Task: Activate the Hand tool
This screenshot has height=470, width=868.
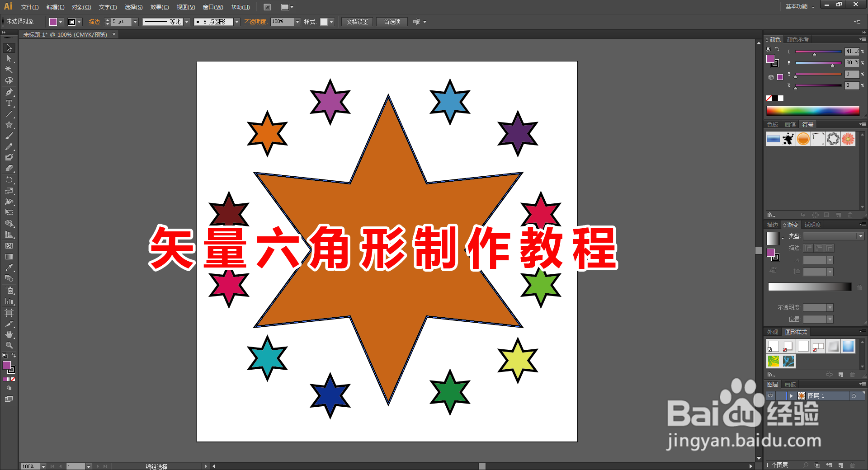Action: [x=9, y=335]
